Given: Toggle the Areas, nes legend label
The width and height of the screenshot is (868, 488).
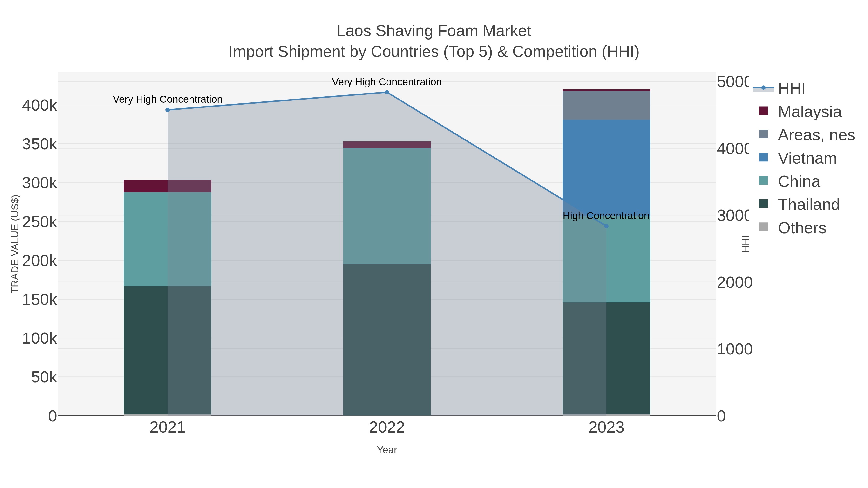Looking at the screenshot, I should coord(816,135).
